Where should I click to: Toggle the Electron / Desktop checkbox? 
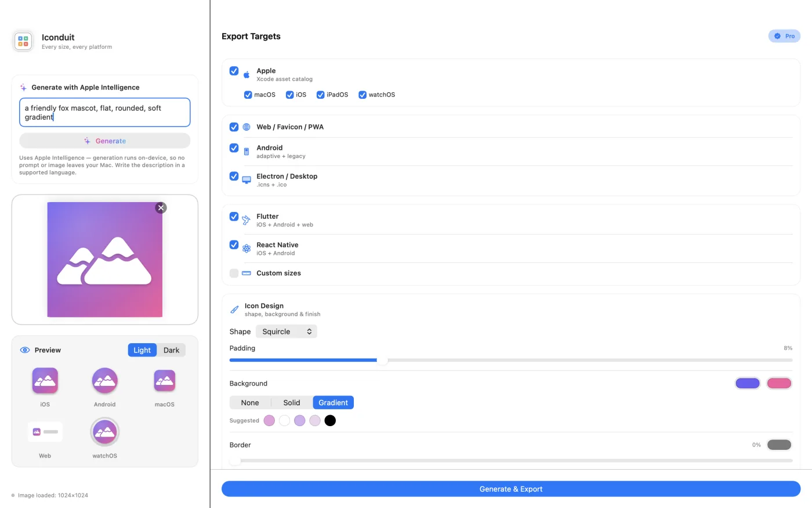[x=234, y=176]
